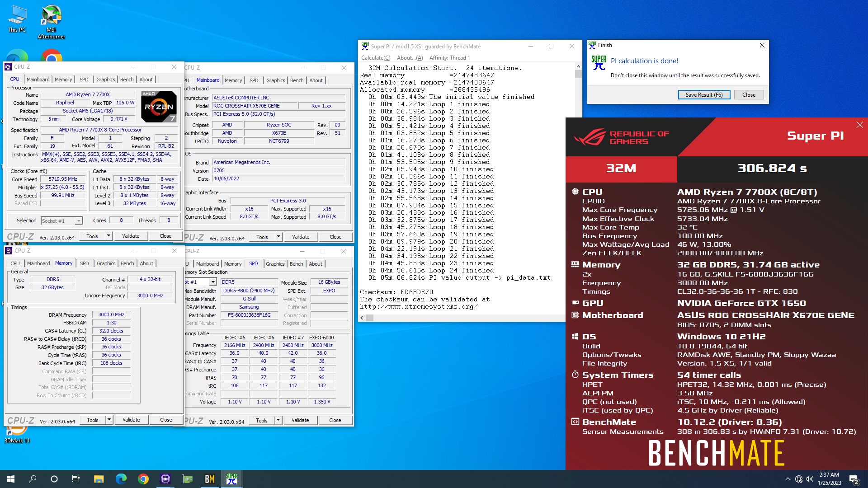Open Bench tab in CPU window

tap(127, 80)
